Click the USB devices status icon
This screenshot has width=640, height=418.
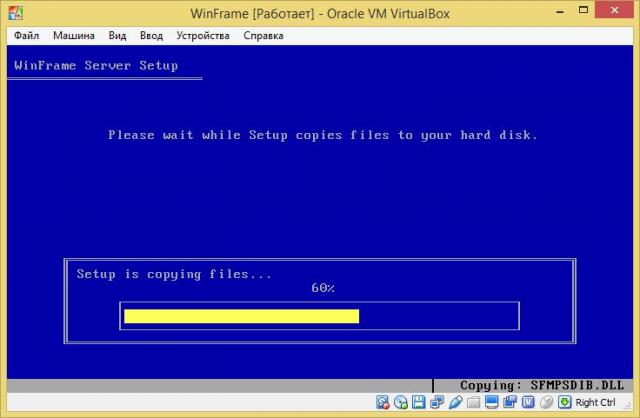click(x=455, y=402)
